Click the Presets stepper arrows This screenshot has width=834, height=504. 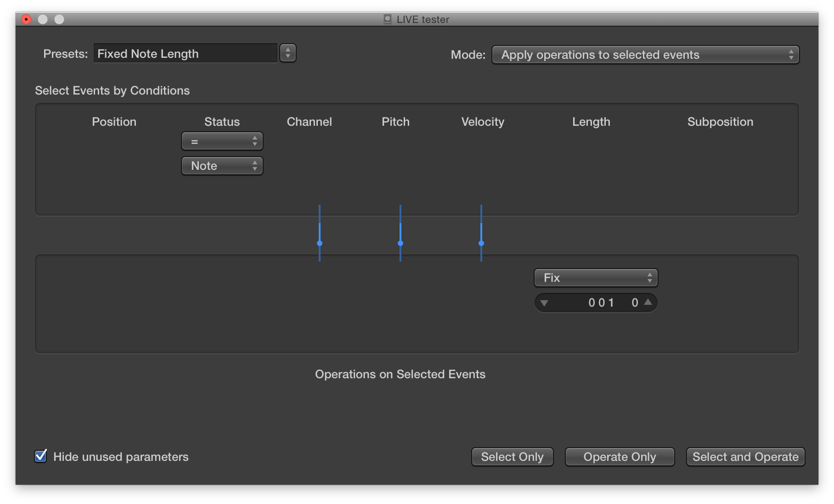coord(288,53)
